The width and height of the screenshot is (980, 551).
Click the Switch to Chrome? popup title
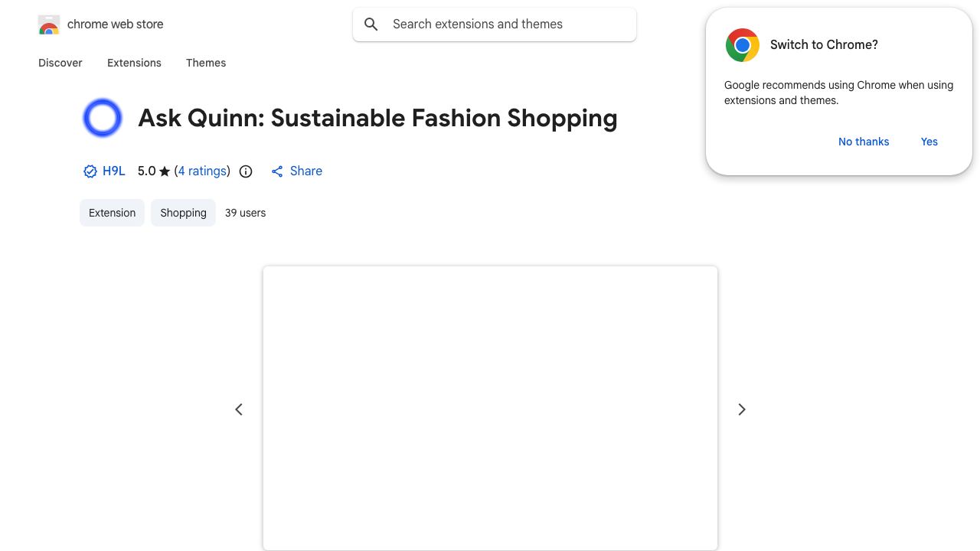coord(824,45)
